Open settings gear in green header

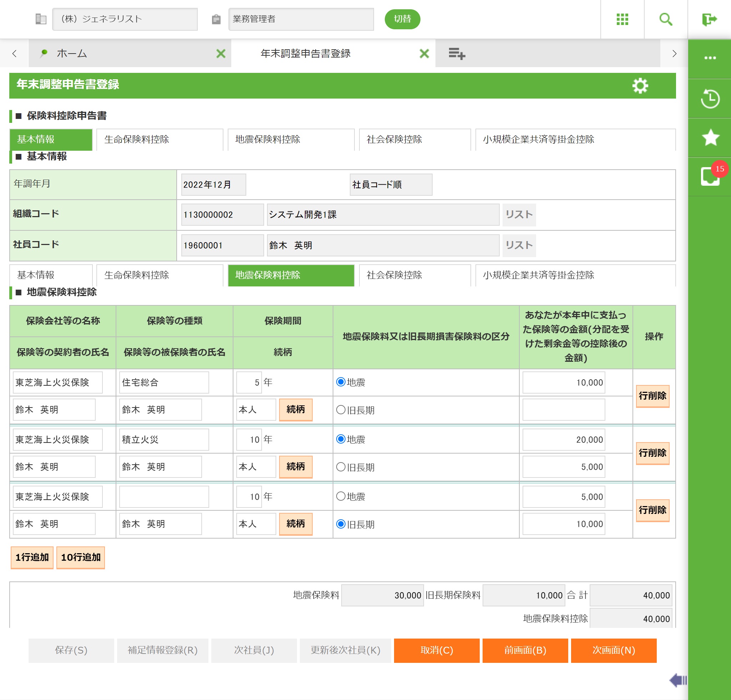click(640, 86)
